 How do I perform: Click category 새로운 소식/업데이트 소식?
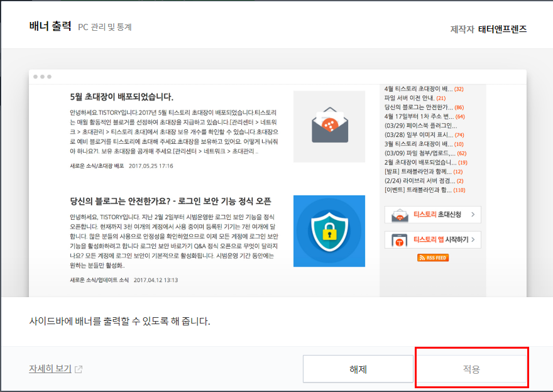click(x=99, y=280)
